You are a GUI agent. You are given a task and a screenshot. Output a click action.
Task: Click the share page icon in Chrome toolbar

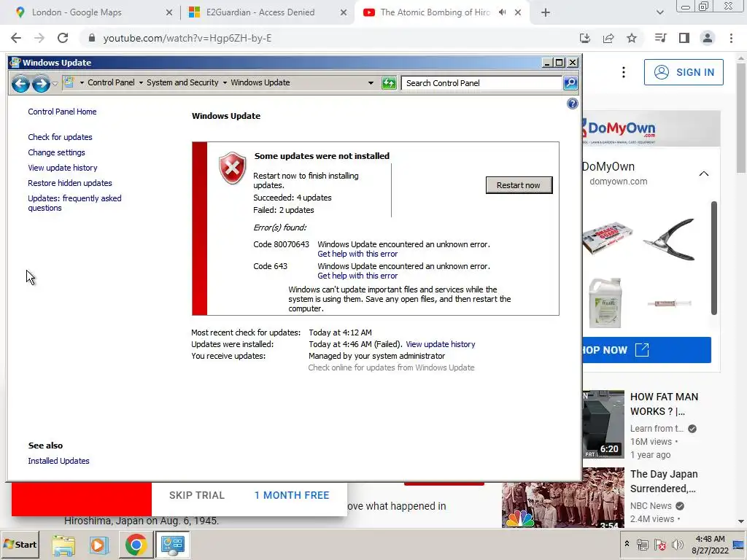click(608, 38)
